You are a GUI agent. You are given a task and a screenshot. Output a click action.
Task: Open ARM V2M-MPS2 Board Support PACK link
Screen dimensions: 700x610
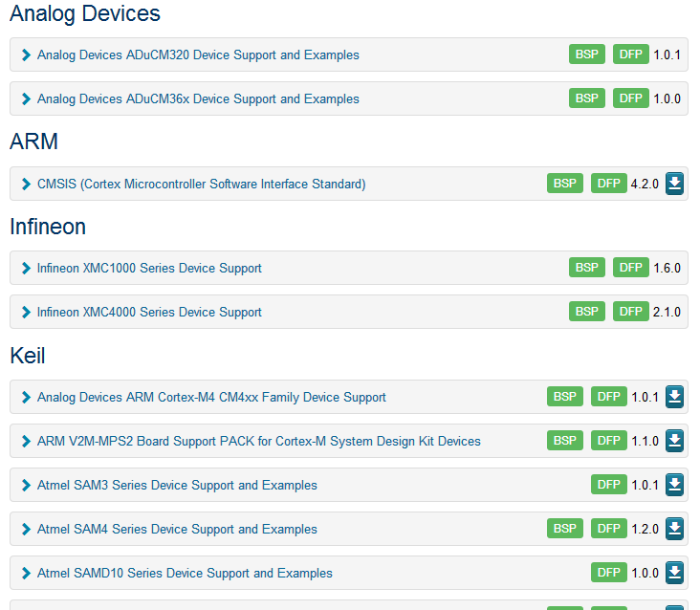[259, 441]
